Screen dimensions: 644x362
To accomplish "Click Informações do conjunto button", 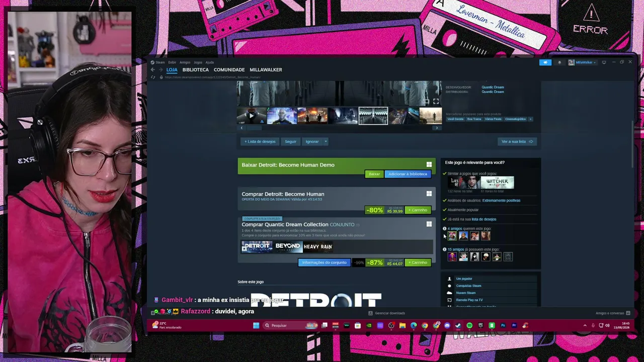I will click(325, 262).
